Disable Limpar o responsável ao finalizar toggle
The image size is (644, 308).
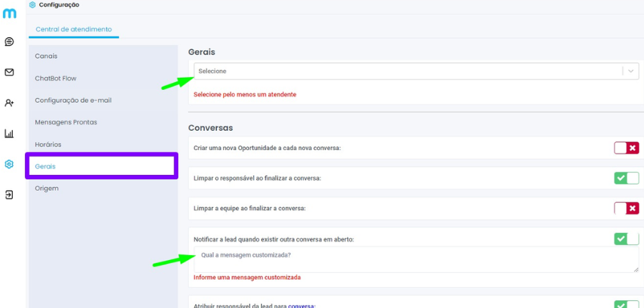pos(626,178)
